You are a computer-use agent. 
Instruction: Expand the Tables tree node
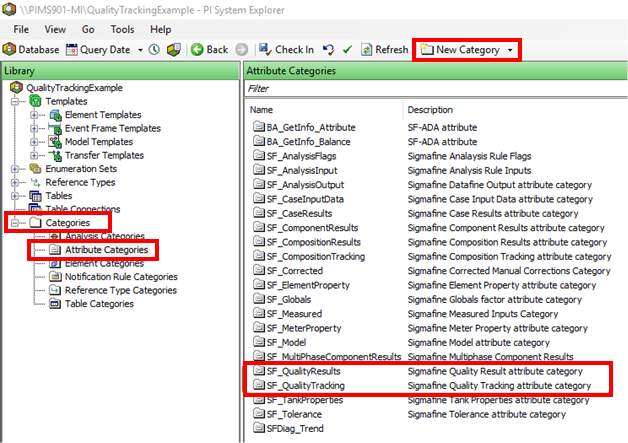click(x=15, y=196)
